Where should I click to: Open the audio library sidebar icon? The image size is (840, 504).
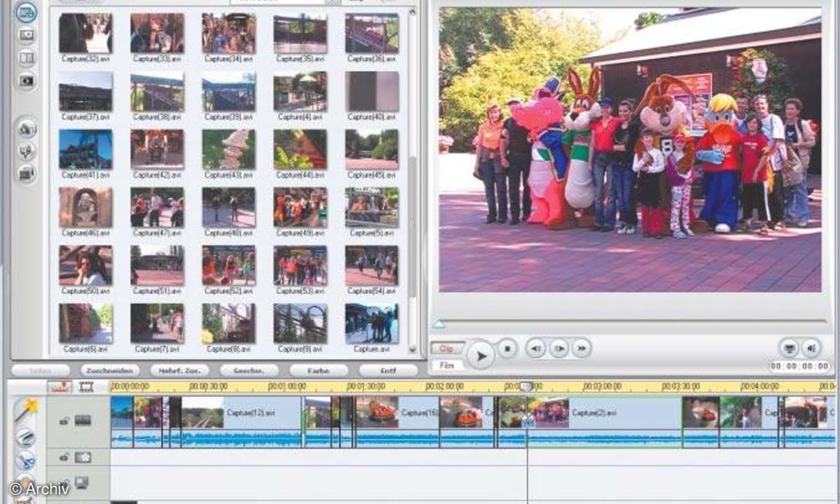[x=26, y=128]
